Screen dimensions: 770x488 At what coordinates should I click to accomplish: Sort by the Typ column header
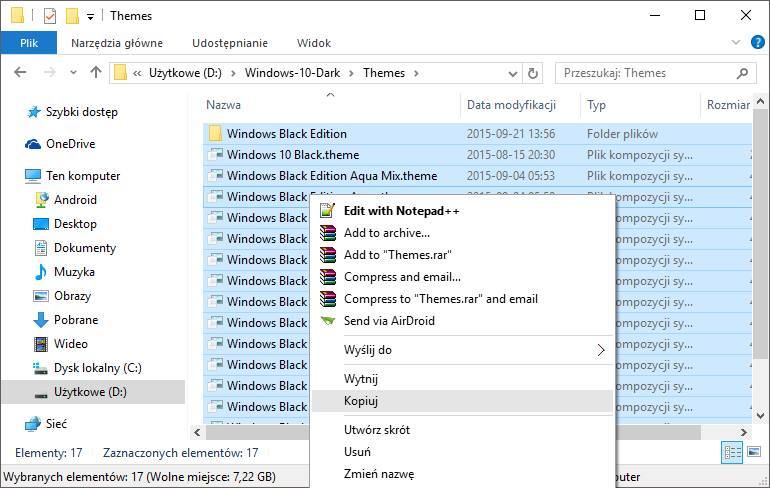(596, 105)
